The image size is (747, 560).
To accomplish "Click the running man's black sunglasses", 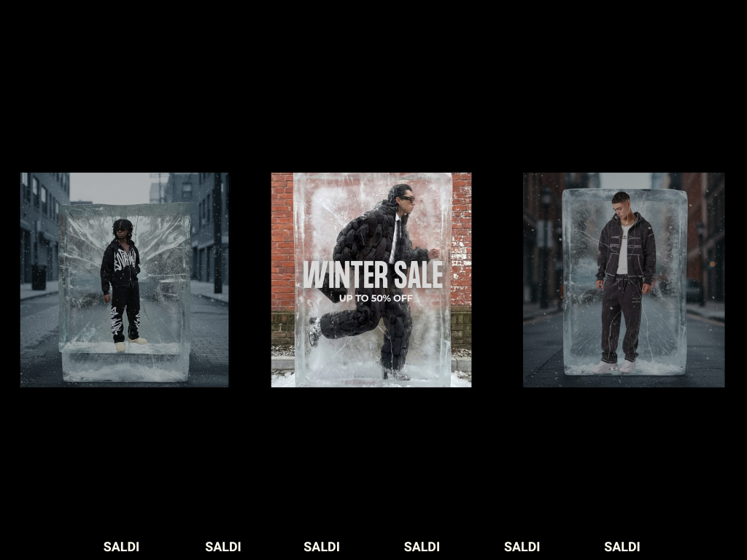I will tap(407, 199).
